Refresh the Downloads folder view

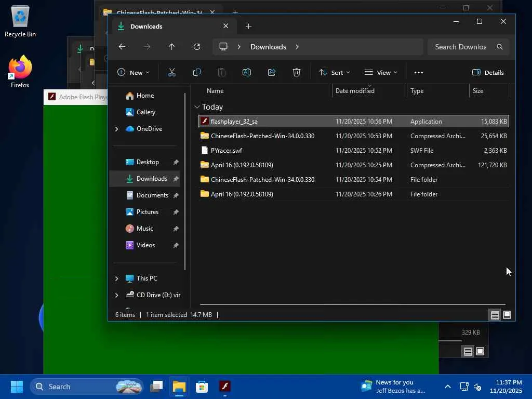pos(197,47)
